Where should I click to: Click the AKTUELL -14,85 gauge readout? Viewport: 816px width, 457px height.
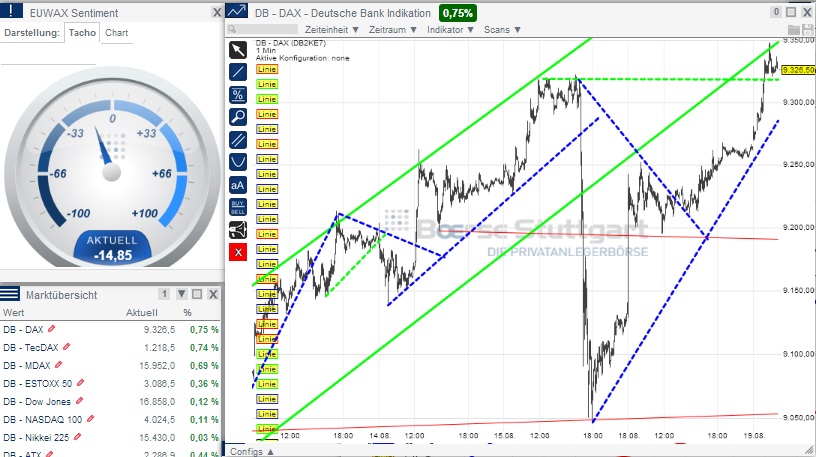coord(112,248)
